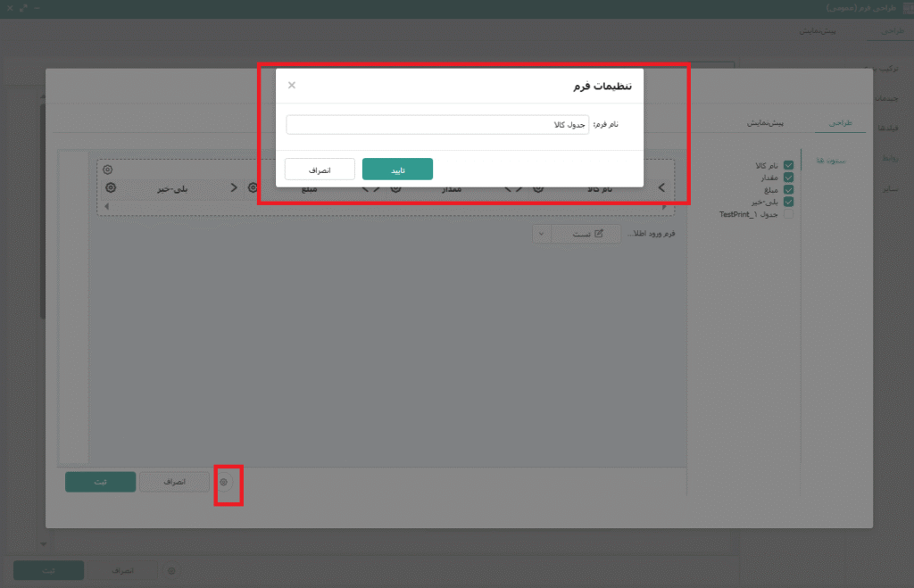Click the نام فرم text field
Image resolution: width=914 pixels, height=588 pixels.
pos(437,125)
